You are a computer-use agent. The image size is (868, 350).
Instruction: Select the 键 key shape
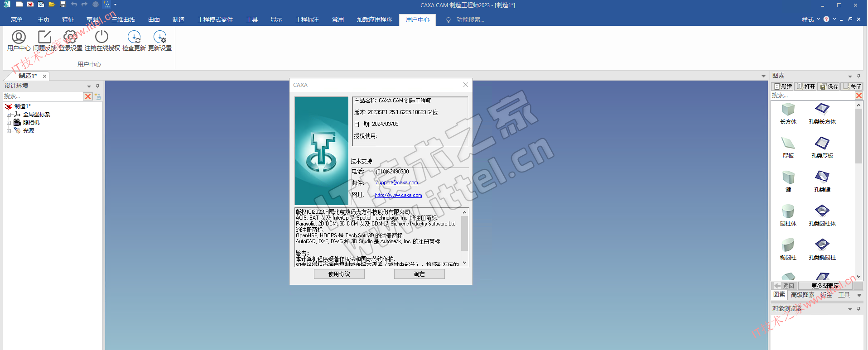click(788, 182)
